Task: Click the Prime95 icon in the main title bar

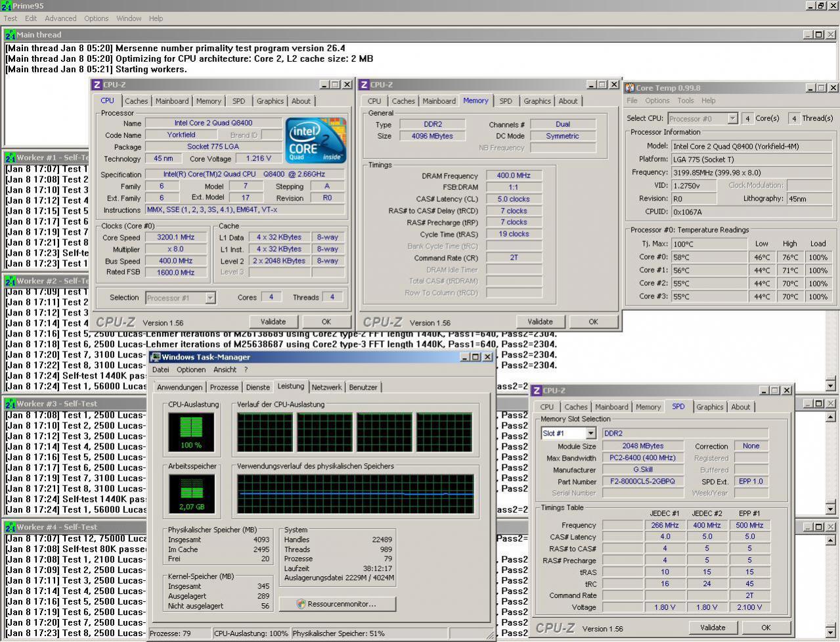Action: click(7, 6)
